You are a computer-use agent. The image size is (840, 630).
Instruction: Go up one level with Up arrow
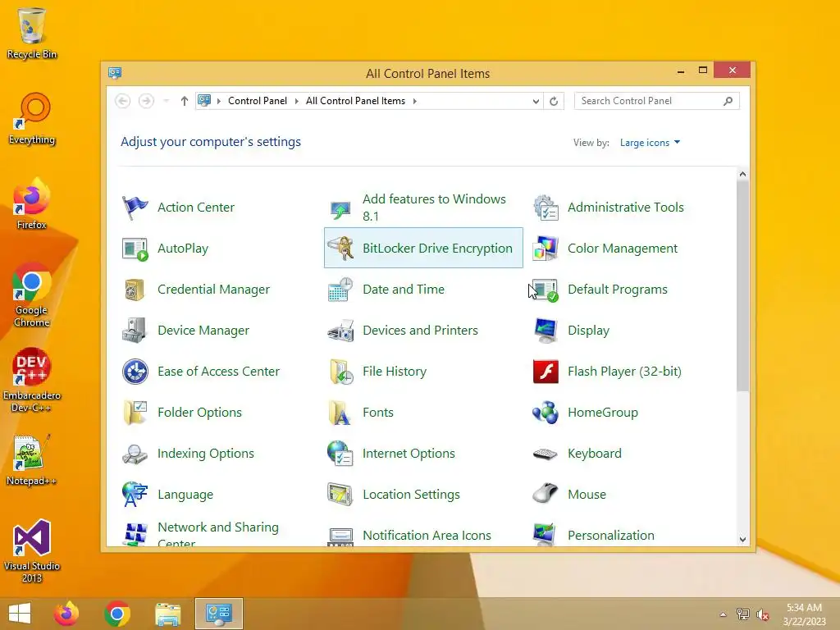tap(185, 101)
